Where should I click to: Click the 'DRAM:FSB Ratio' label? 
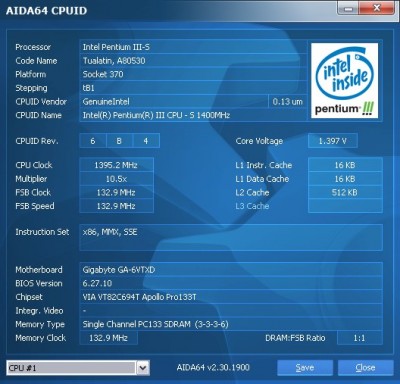click(x=295, y=338)
